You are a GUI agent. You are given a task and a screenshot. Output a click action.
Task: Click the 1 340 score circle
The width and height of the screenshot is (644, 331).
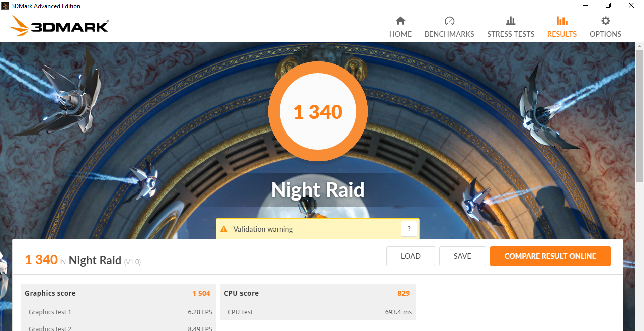(x=318, y=111)
